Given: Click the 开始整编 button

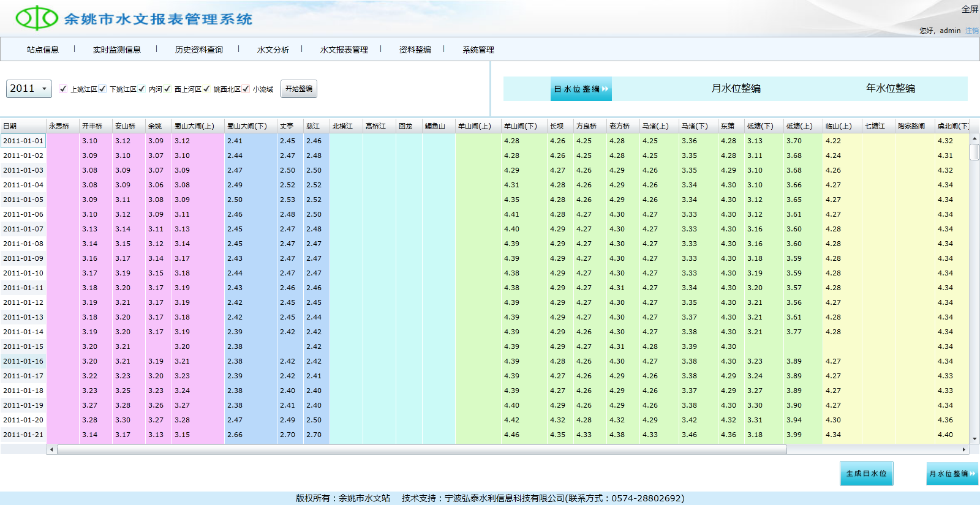Looking at the screenshot, I should [x=299, y=89].
